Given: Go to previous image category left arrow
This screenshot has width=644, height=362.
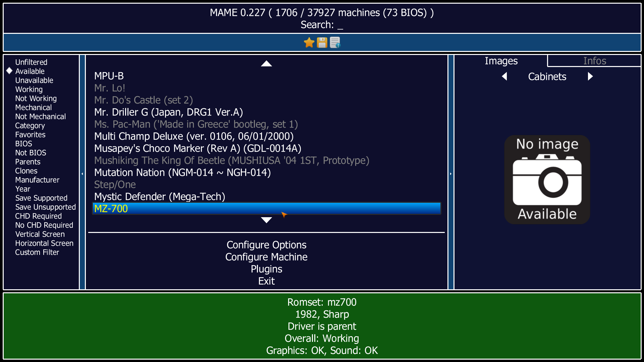Looking at the screenshot, I should [x=504, y=76].
